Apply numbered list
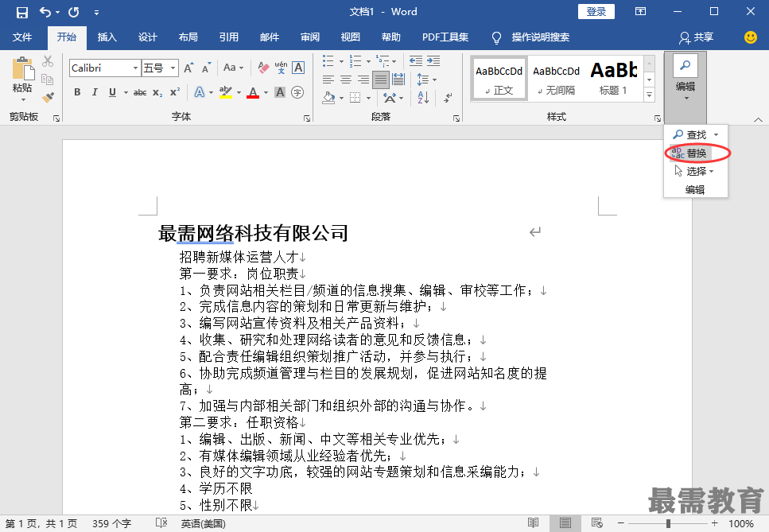 point(355,60)
